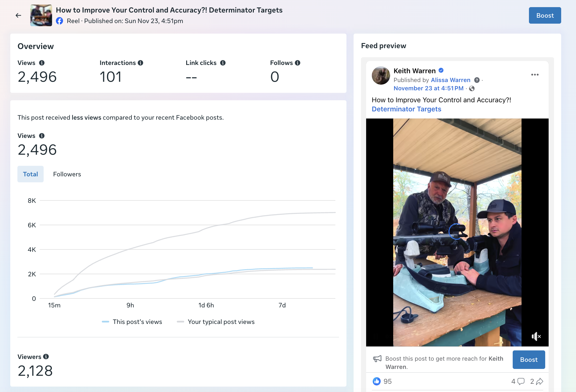This screenshot has width=576, height=392.
Task: Click the back arrow icon
Action: 19,15
